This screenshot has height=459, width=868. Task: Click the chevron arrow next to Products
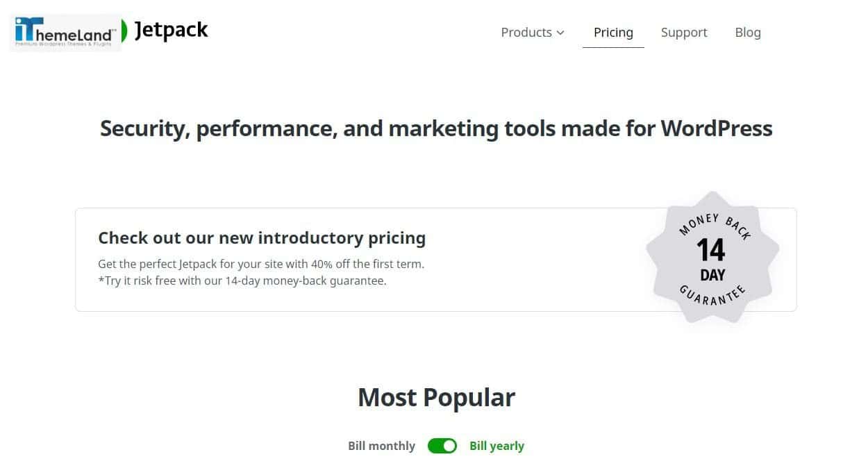click(x=560, y=32)
